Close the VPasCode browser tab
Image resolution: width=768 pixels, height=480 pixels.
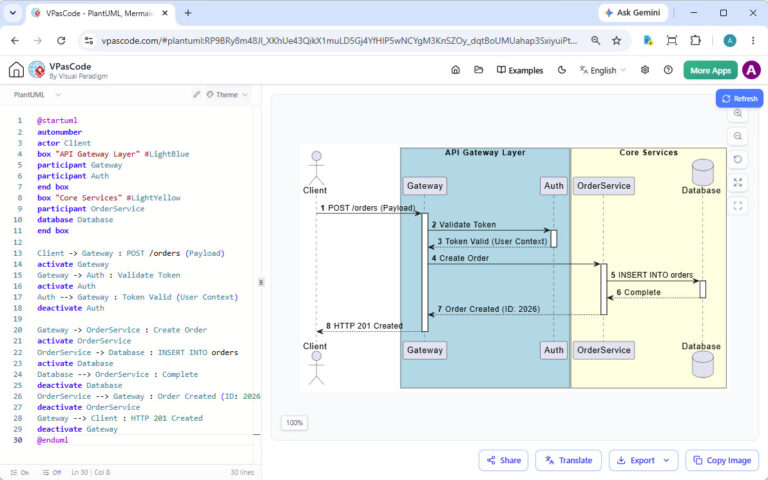pyautogui.click(x=165, y=13)
